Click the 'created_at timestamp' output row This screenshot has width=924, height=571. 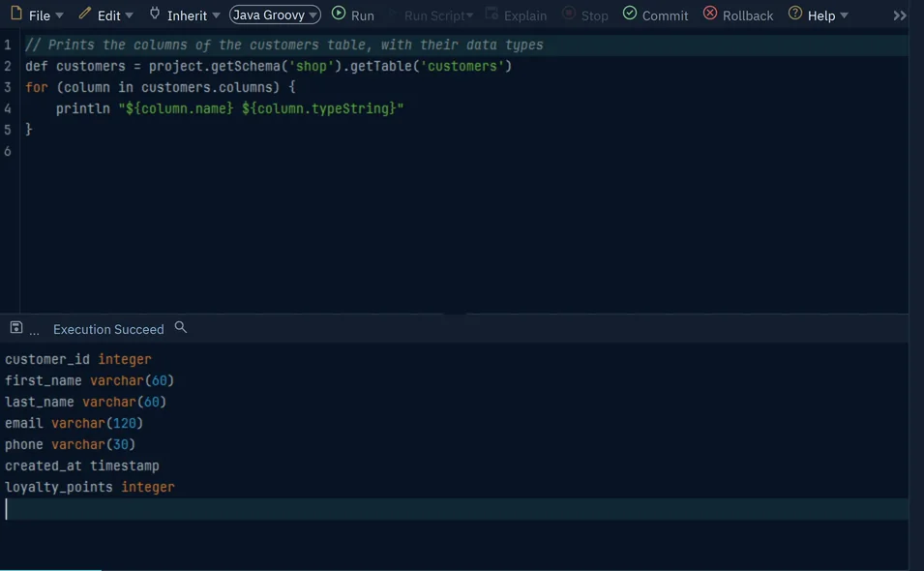click(82, 466)
